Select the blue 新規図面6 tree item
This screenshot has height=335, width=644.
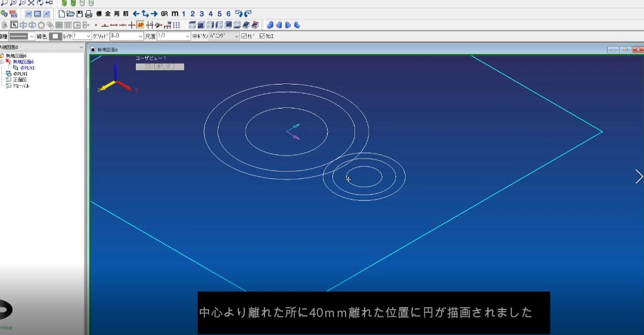tap(23, 61)
